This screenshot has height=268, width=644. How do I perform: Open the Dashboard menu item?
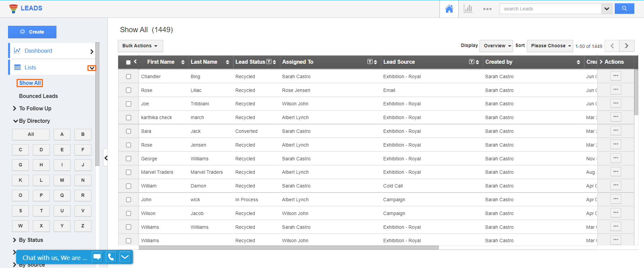point(38,51)
